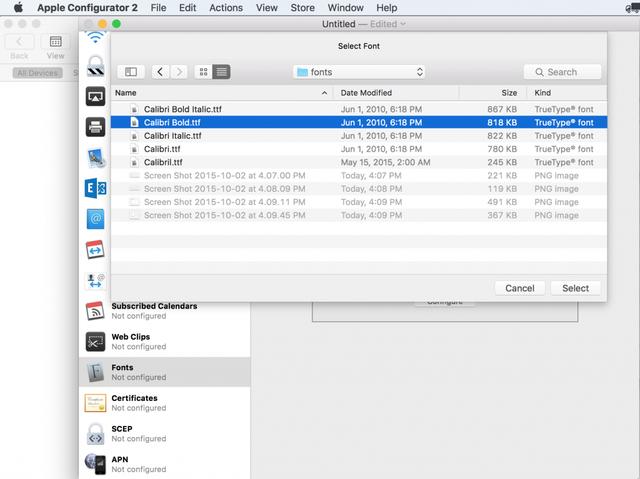This screenshot has width=640, height=479.
Task: Toggle the file dialog sidebar button
Action: 131,72
